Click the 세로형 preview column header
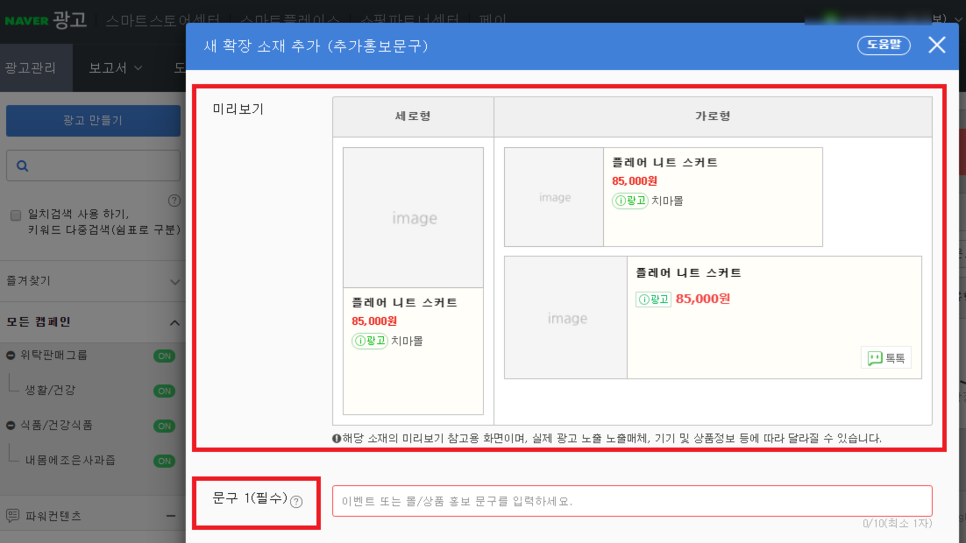The height and width of the screenshot is (543, 966). tap(413, 116)
